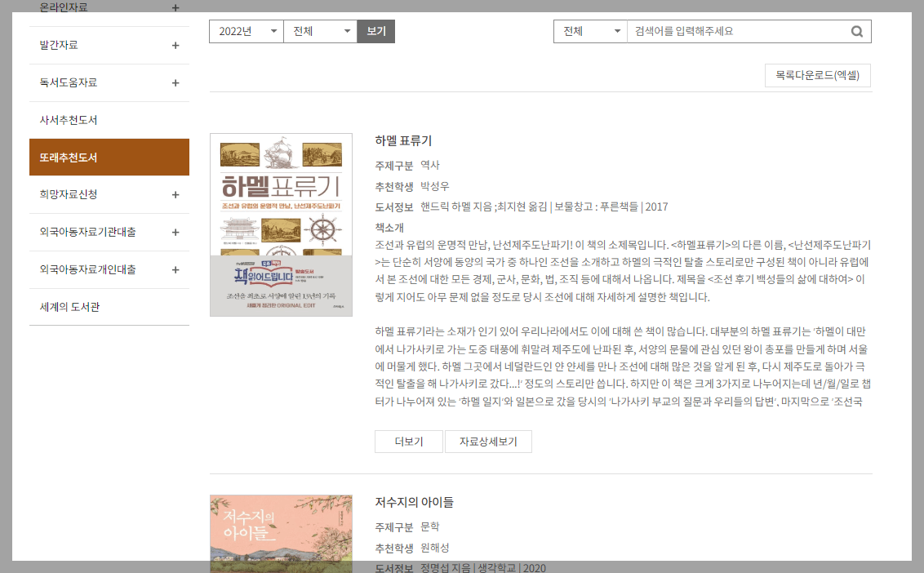924x573 pixels.
Task: Open the 희망자료신청 menu item
Action: pos(69,194)
